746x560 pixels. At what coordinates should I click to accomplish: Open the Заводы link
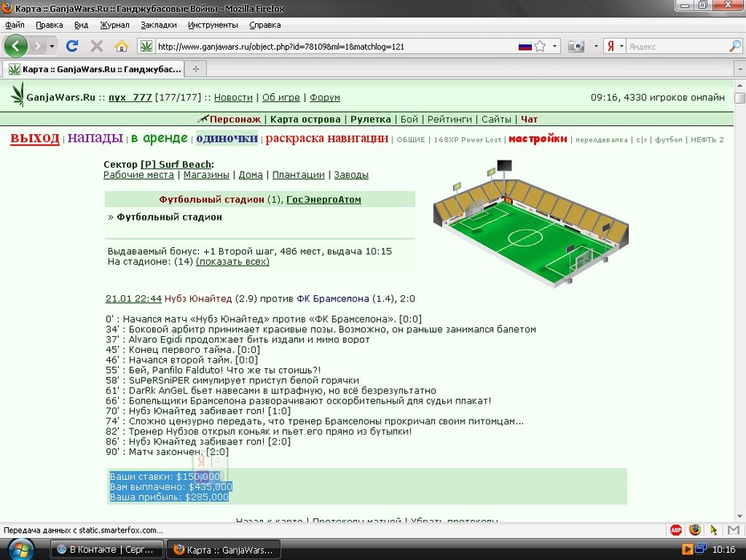click(x=351, y=175)
